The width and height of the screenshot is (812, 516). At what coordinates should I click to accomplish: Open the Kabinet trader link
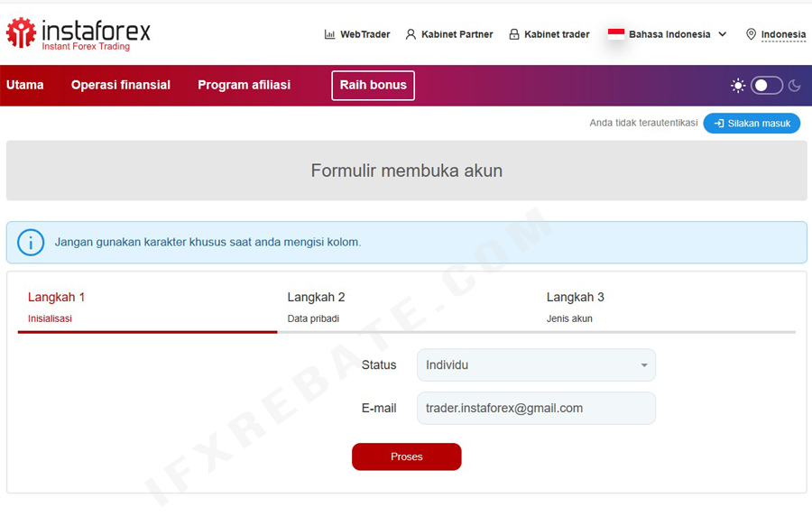[557, 34]
